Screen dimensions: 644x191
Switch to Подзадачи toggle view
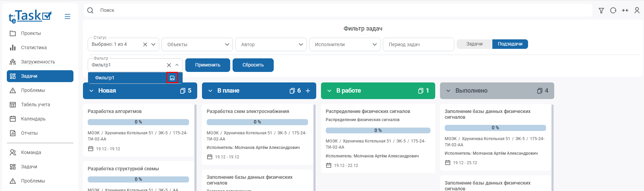click(510, 44)
